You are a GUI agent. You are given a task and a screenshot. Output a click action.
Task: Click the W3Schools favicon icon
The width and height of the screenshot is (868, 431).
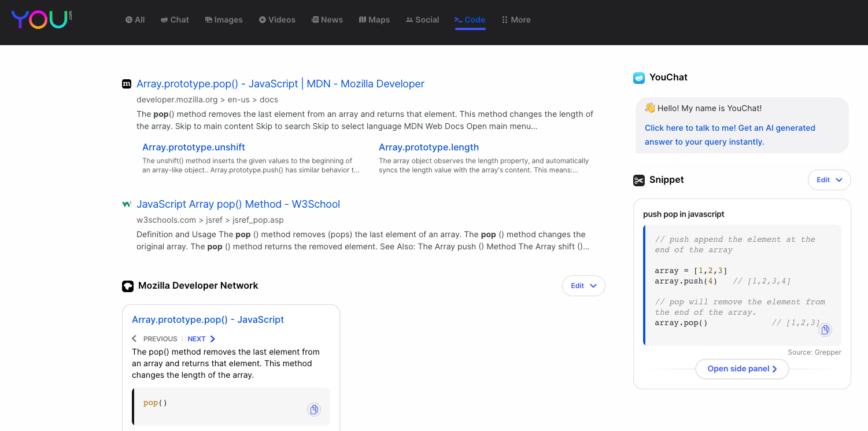pos(127,204)
